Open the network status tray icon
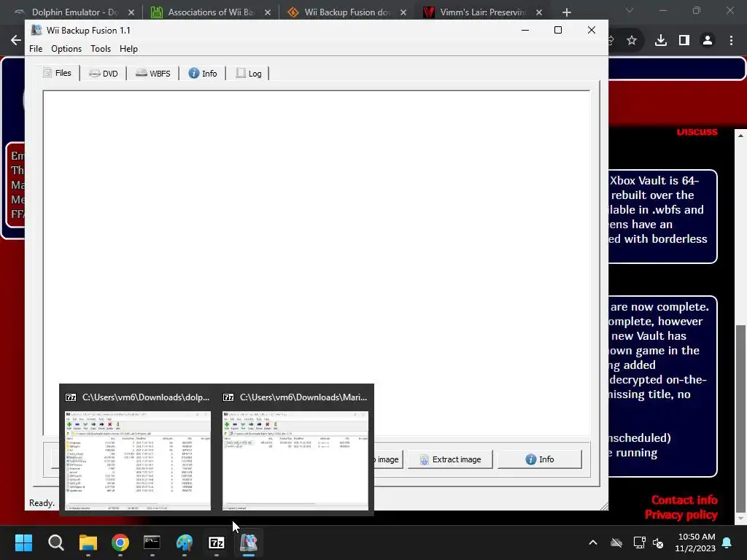Viewport: 747px width, 560px height. pos(639,542)
